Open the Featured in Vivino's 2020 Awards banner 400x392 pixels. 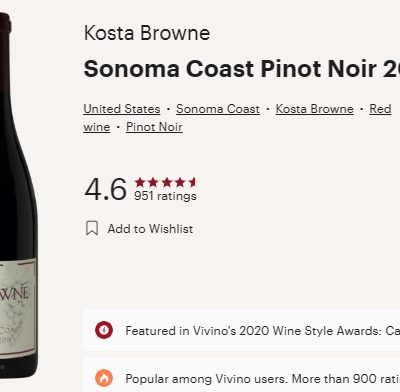[242, 330]
